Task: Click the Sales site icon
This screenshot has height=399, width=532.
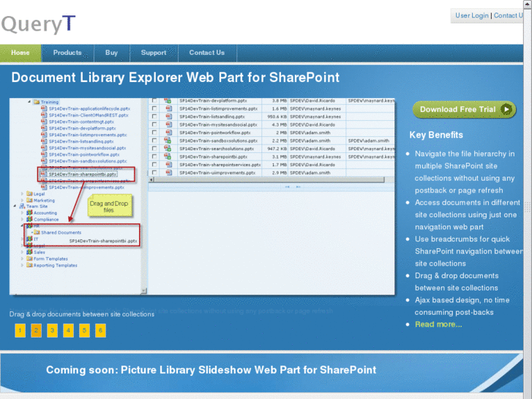Action: [x=29, y=252]
